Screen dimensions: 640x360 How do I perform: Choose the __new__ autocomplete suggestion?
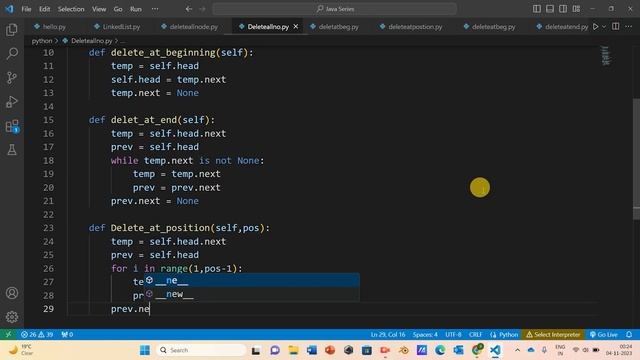click(x=251, y=294)
